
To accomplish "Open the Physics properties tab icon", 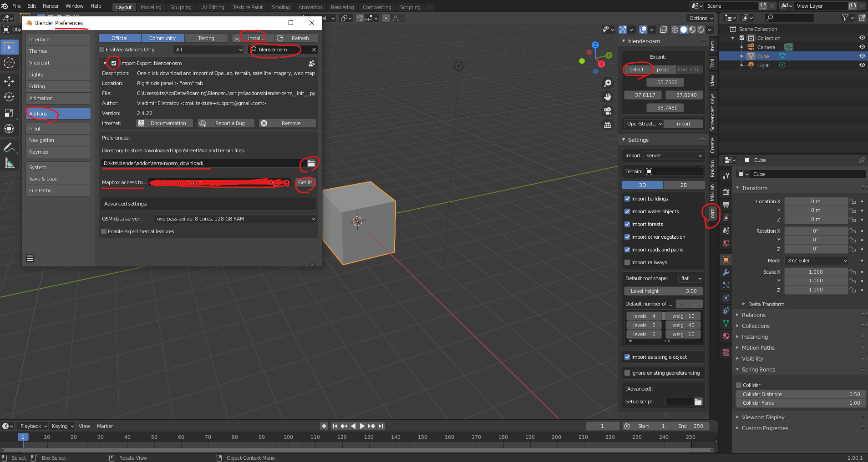I will click(x=726, y=298).
